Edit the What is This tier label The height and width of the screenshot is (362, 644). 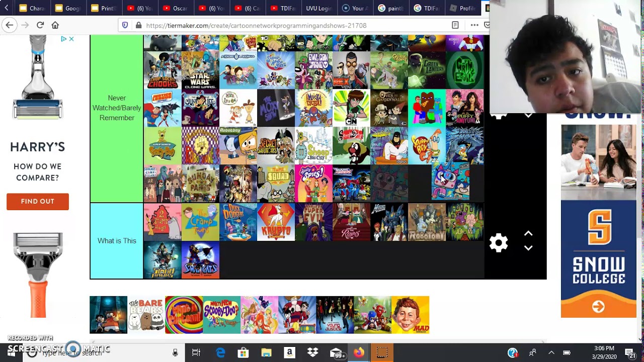tap(117, 241)
